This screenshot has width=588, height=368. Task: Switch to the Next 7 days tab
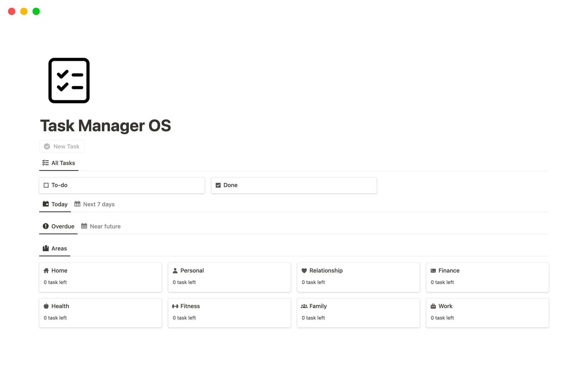[99, 204]
